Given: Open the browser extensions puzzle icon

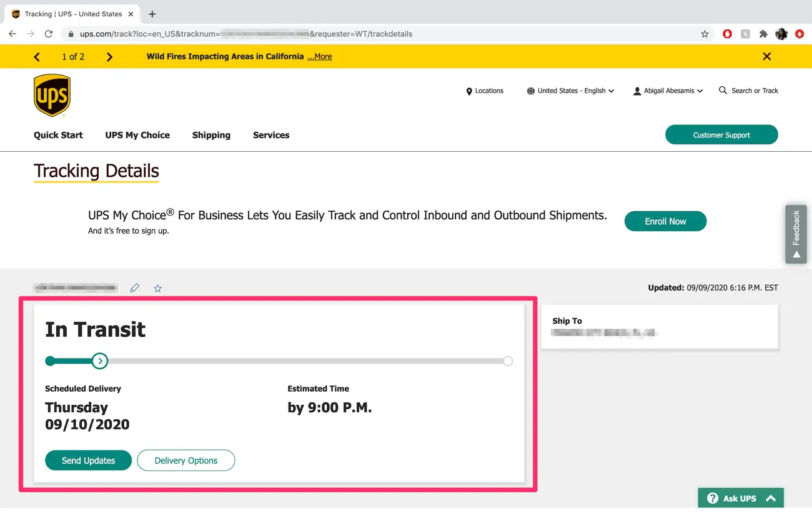Looking at the screenshot, I should pyautogui.click(x=763, y=34).
